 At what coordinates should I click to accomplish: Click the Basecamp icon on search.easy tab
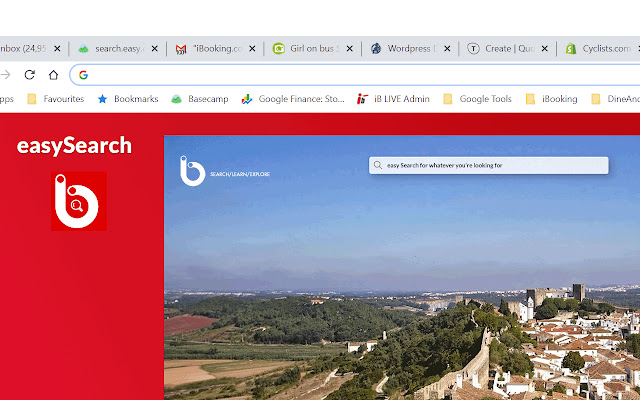pyautogui.click(x=83, y=49)
